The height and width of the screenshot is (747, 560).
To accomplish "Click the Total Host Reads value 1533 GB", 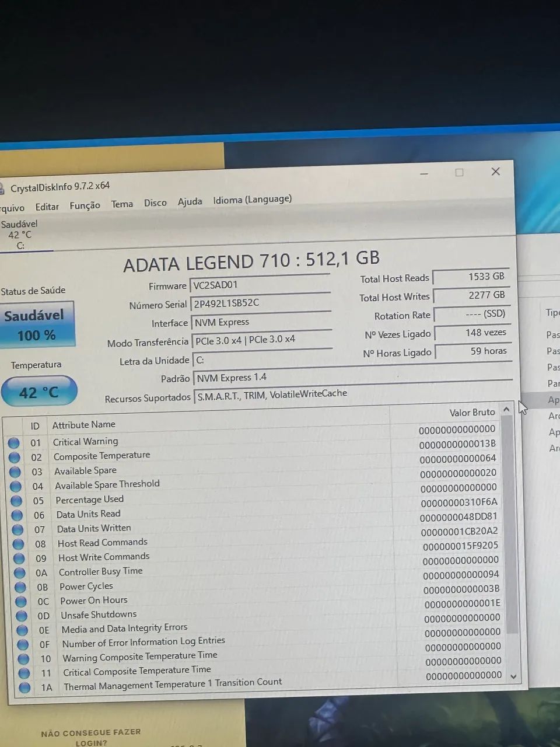I will click(471, 277).
